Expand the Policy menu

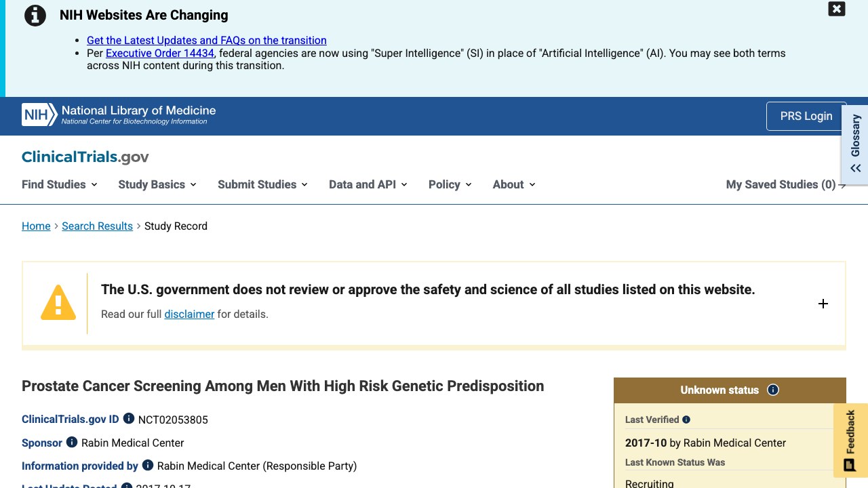450,184
